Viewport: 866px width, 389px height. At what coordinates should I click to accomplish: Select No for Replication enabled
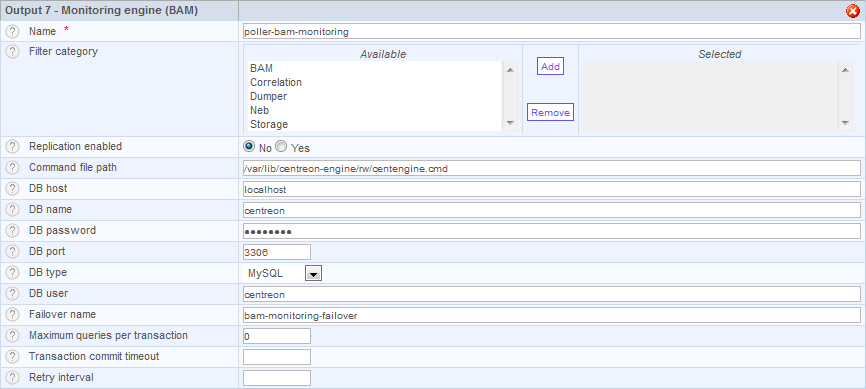click(249, 147)
